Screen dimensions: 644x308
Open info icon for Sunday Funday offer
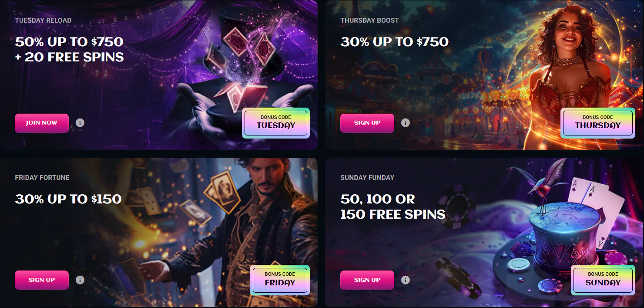[x=406, y=280]
